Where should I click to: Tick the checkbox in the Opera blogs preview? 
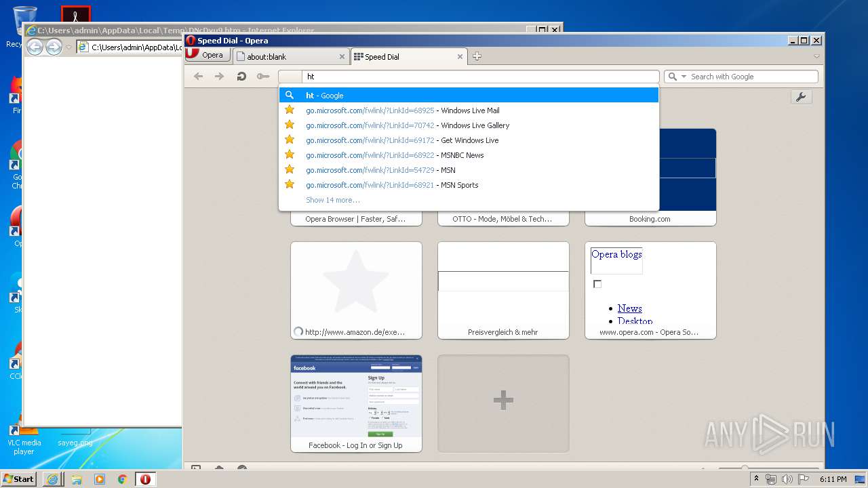pos(597,284)
